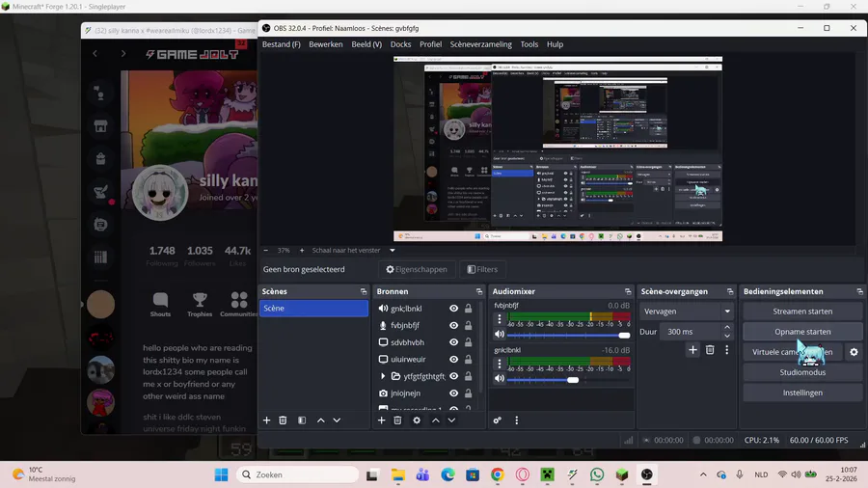
Task: Open Windows Start menu
Action: click(x=222, y=474)
